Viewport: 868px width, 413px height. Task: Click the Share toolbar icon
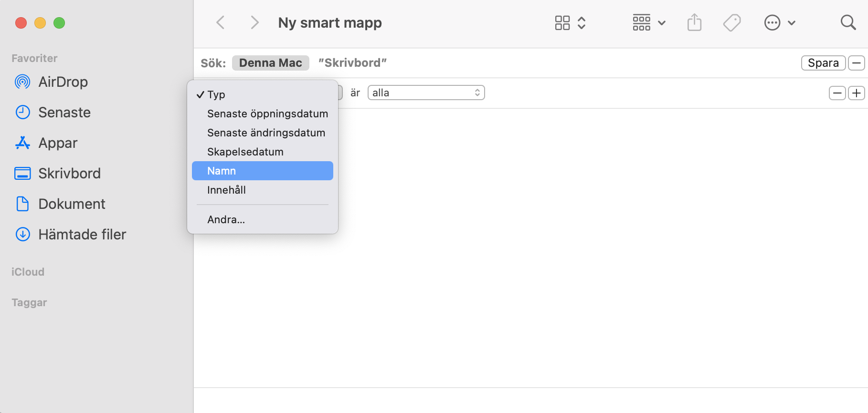click(695, 22)
